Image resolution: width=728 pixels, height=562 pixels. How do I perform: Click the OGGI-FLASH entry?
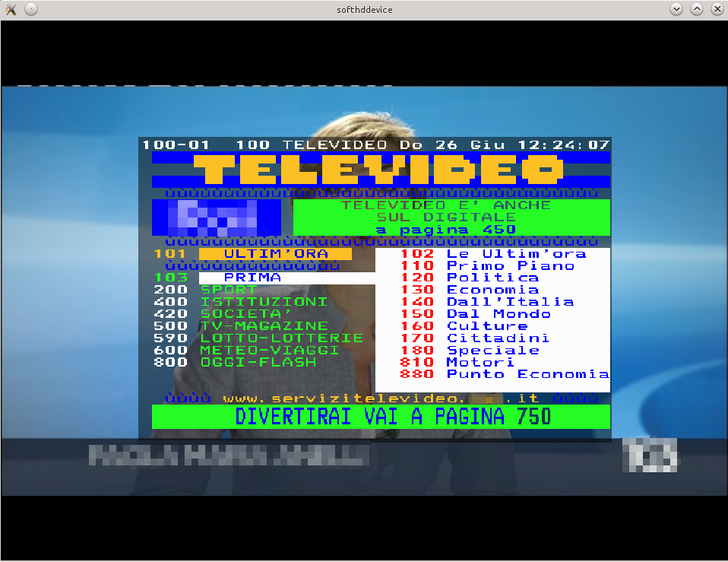tap(258, 362)
